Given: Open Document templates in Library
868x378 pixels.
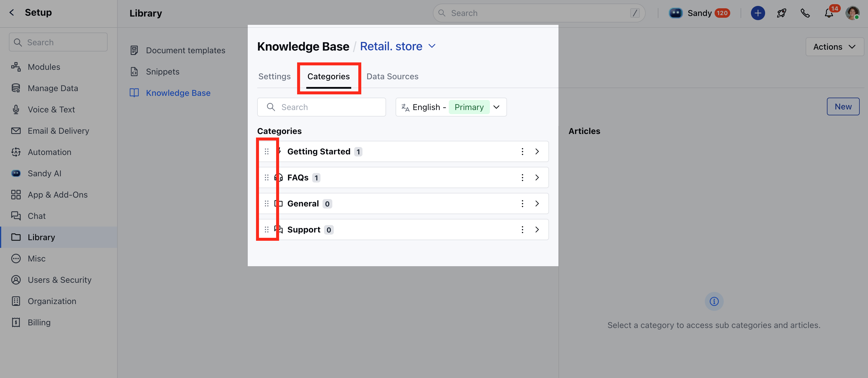Looking at the screenshot, I should (185, 50).
